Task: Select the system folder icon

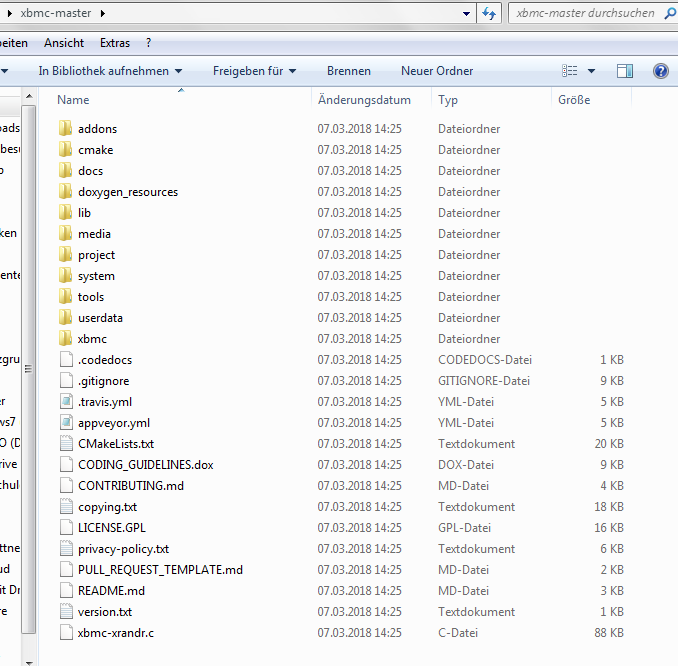Action: (x=65, y=275)
